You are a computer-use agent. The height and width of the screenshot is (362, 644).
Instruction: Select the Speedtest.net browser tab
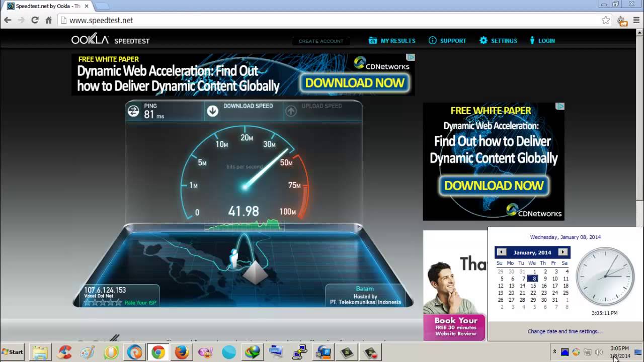click(47, 6)
